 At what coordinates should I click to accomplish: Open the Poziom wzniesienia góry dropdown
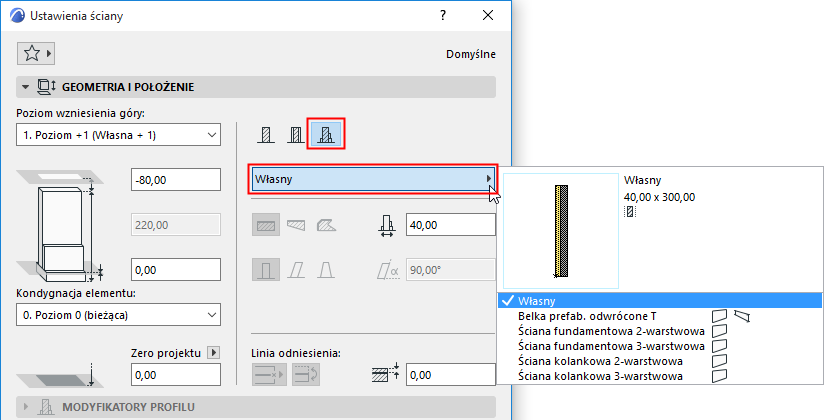(118, 135)
